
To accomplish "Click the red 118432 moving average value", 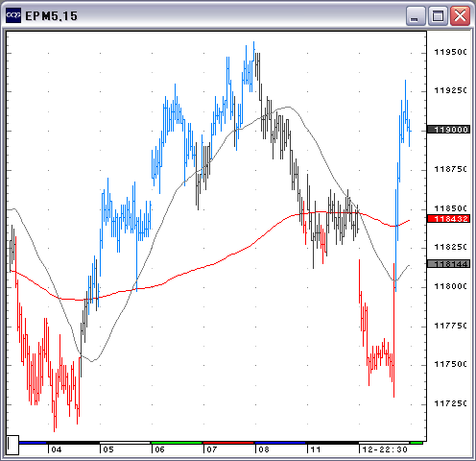I will point(448,219).
